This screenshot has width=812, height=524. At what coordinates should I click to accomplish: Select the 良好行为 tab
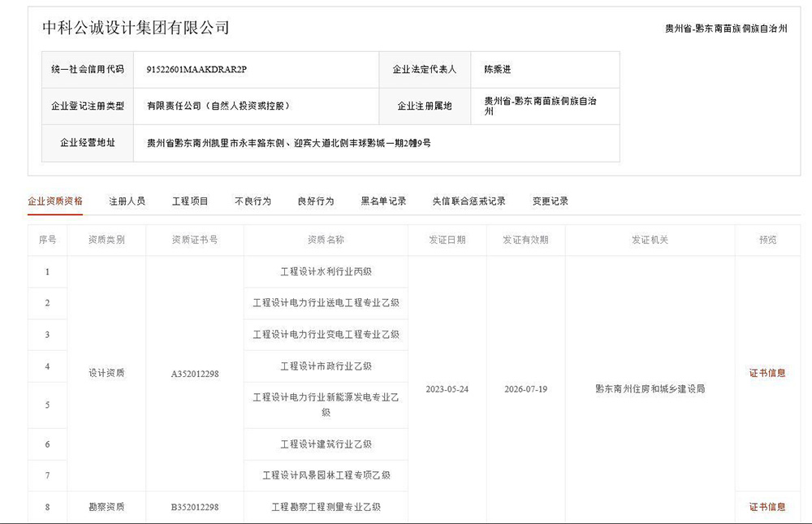pyautogui.click(x=316, y=201)
